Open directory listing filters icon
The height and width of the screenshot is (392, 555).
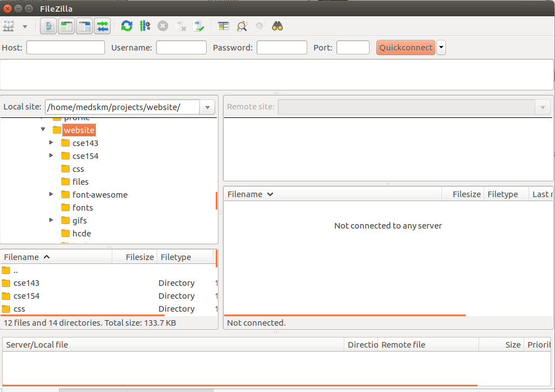(224, 26)
